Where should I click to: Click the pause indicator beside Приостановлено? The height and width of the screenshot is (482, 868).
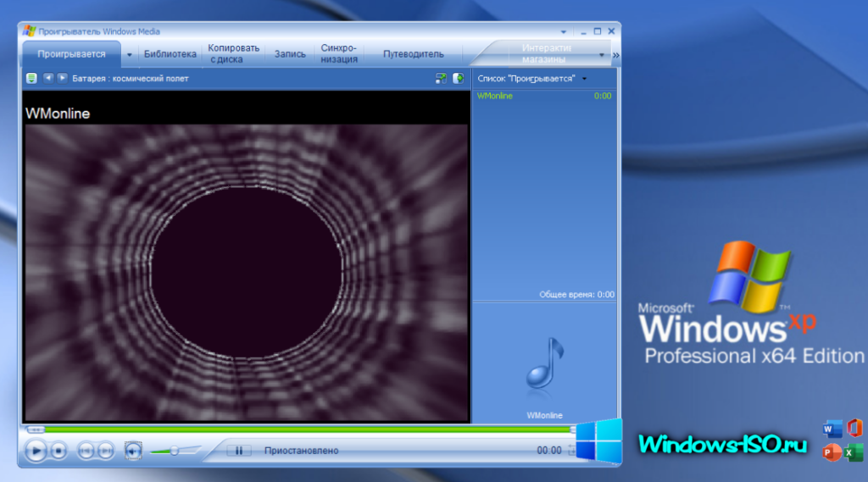[239, 451]
